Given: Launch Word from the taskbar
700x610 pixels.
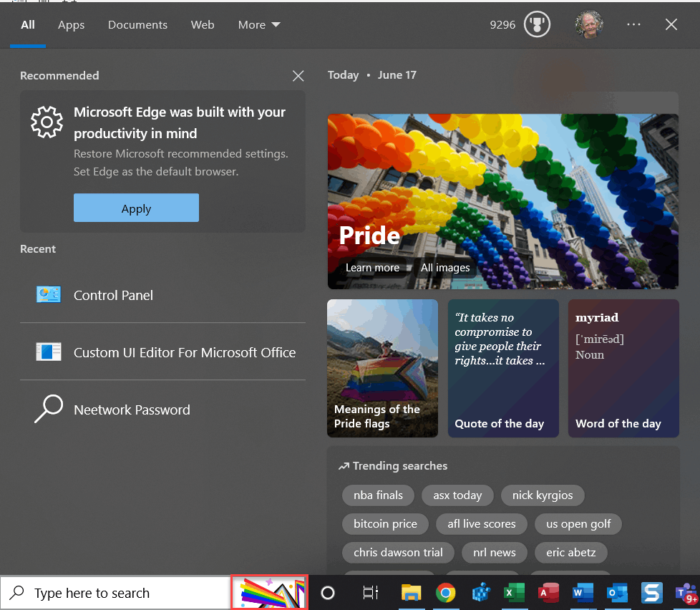Looking at the screenshot, I should coord(583,593).
